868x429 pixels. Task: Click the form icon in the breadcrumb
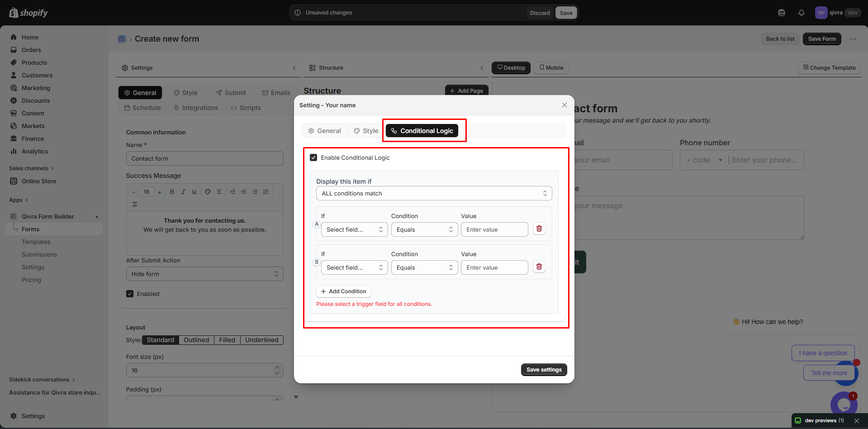click(122, 39)
